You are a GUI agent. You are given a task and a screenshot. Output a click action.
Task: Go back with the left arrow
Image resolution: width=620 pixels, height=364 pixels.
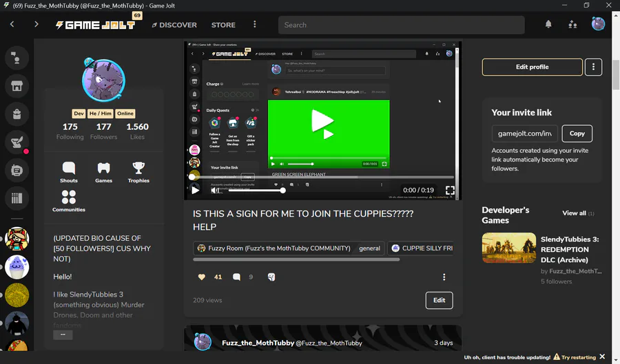[12, 25]
